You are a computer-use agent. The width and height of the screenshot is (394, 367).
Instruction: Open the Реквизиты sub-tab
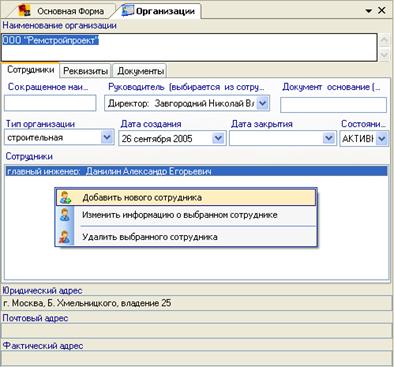click(86, 71)
